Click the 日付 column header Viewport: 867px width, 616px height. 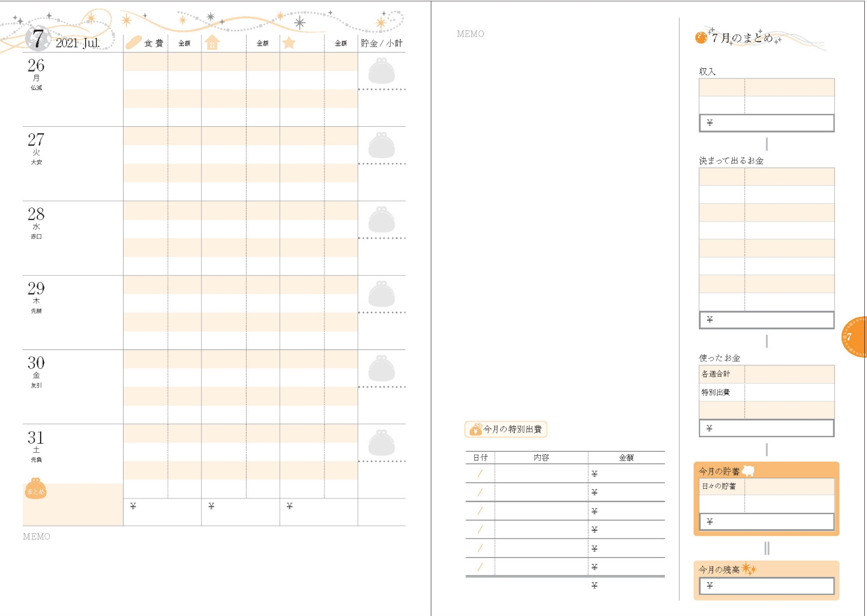(480, 457)
